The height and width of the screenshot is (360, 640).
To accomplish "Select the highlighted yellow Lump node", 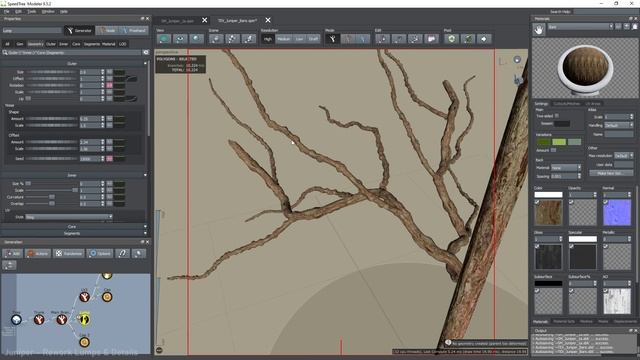I will [x=84, y=319].
